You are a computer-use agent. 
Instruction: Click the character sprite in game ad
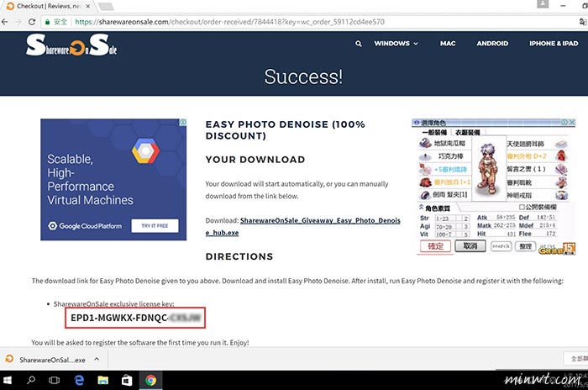coord(487,168)
